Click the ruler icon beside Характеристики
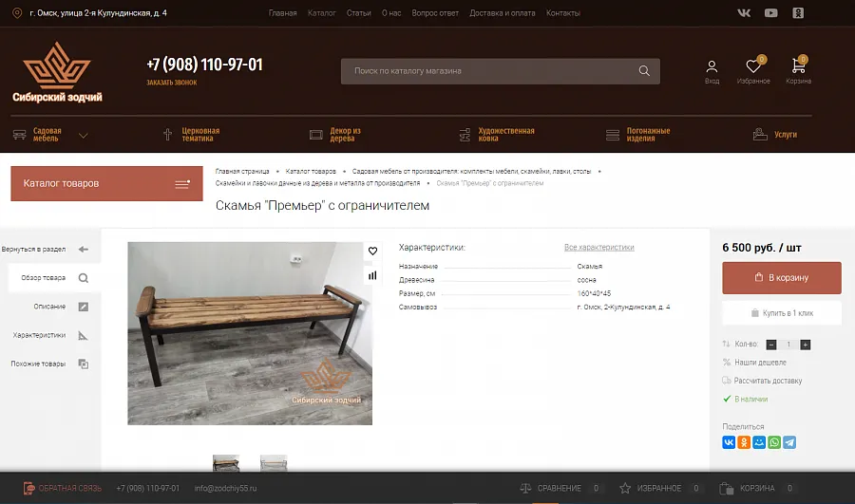The image size is (855, 504). (83, 335)
